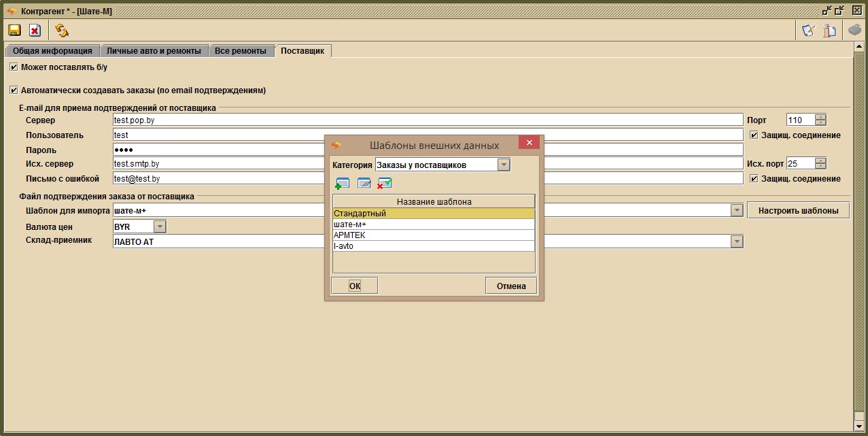Image resolution: width=868 pixels, height=436 pixels.
Task: Click the Название шаблона column header
Action: [x=434, y=201]
